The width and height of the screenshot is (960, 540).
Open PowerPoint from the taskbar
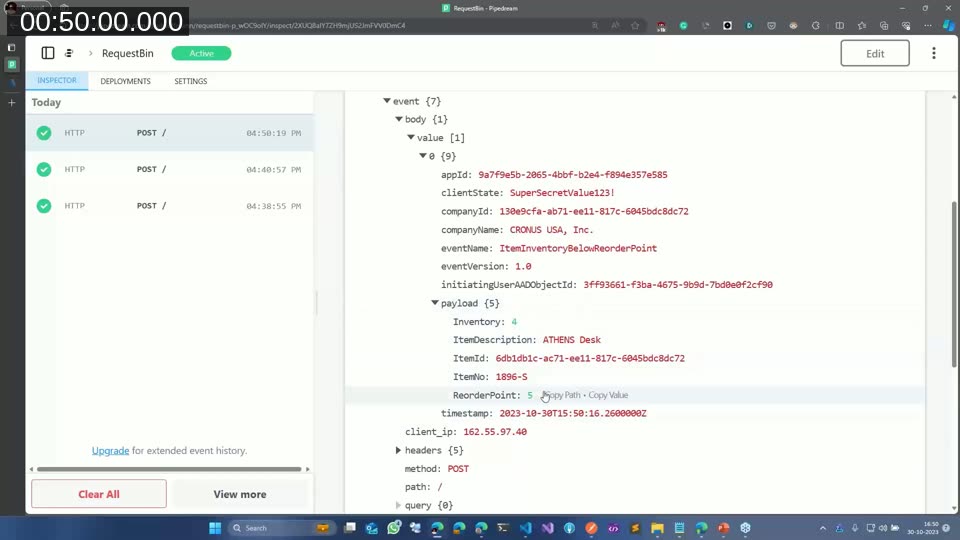pos(724,528)
